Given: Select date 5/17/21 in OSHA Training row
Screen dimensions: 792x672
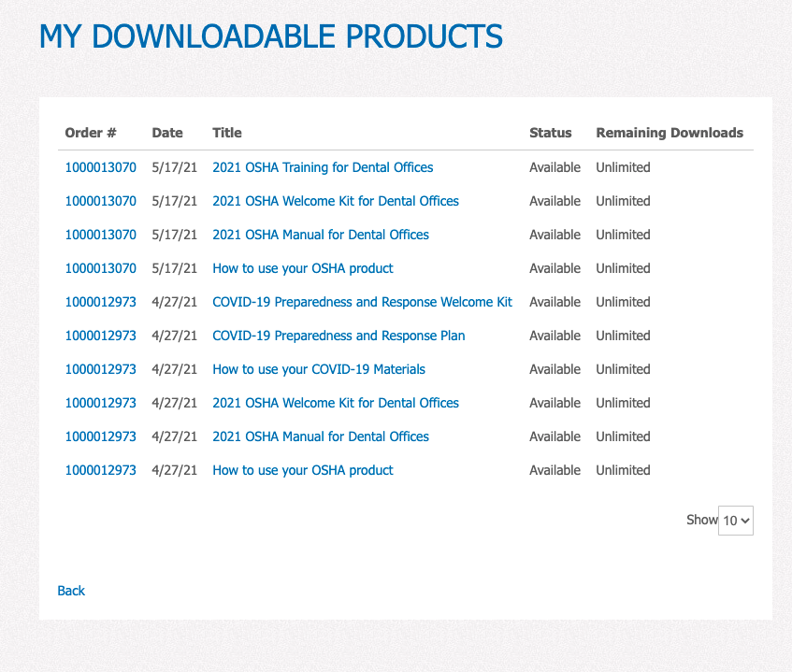Looking at the screenshot, I should [x=174, y=167].
